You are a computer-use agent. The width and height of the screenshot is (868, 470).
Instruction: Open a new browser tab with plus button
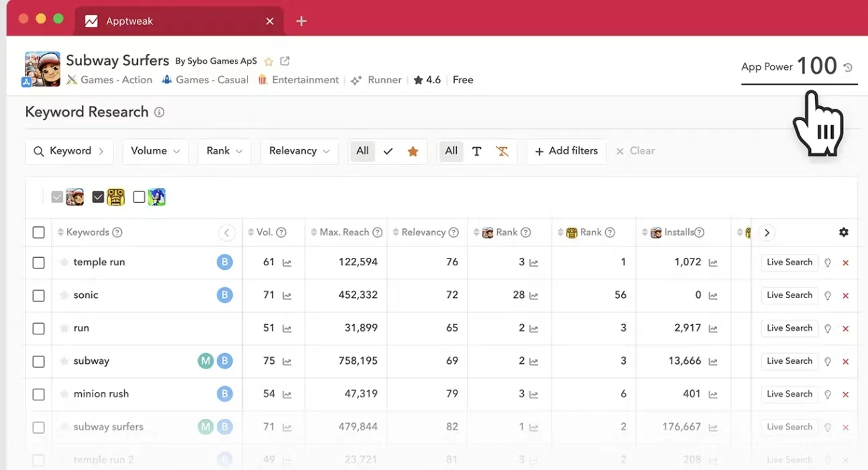coord(301,21)
